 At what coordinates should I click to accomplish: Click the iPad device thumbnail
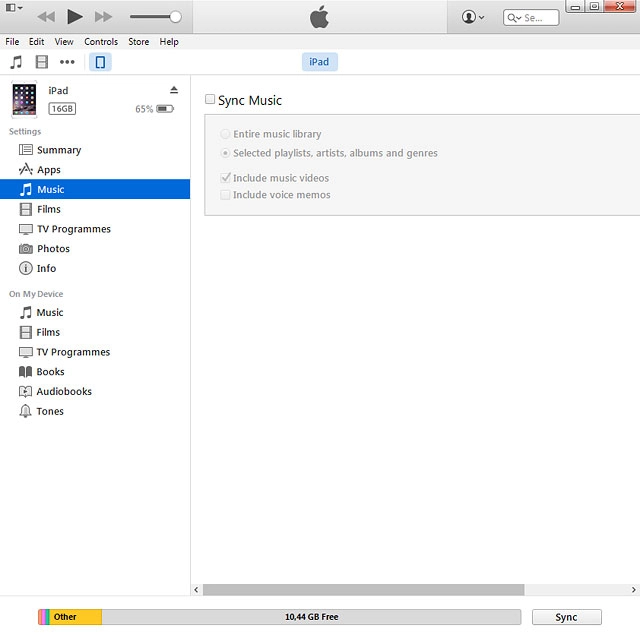click(24, 100)
